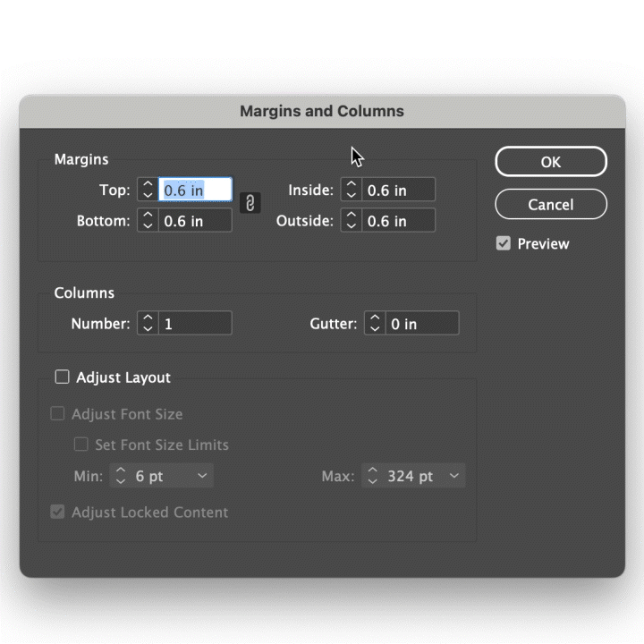Click the Top margin input field
The image size is (644, 644).
click(x=195, y=190)
